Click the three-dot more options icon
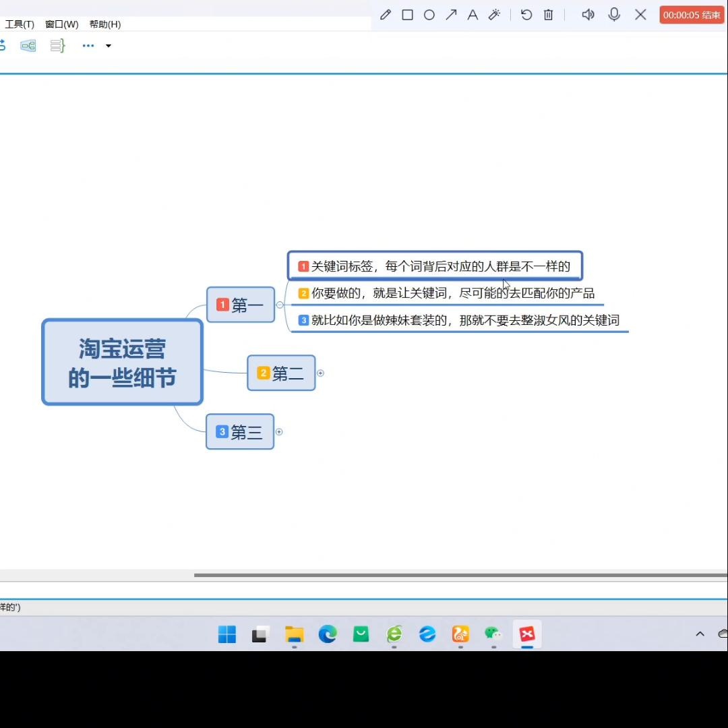Screen dimensions: 728x728 pyautogui.click(x=88, y=46)
